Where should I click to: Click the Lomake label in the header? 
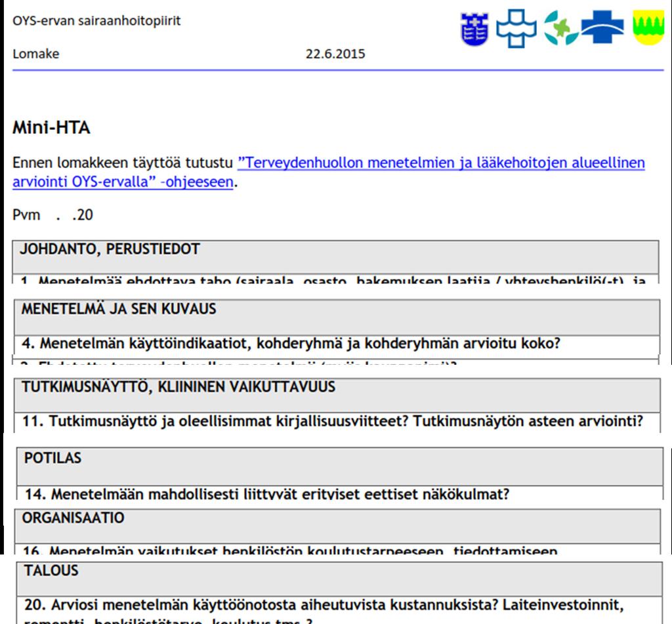coord(36,54)
